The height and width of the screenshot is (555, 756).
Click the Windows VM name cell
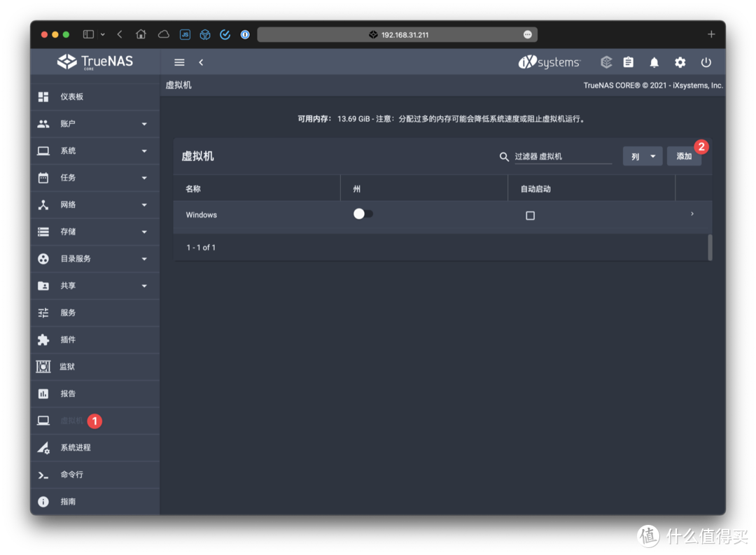[202, 215]
